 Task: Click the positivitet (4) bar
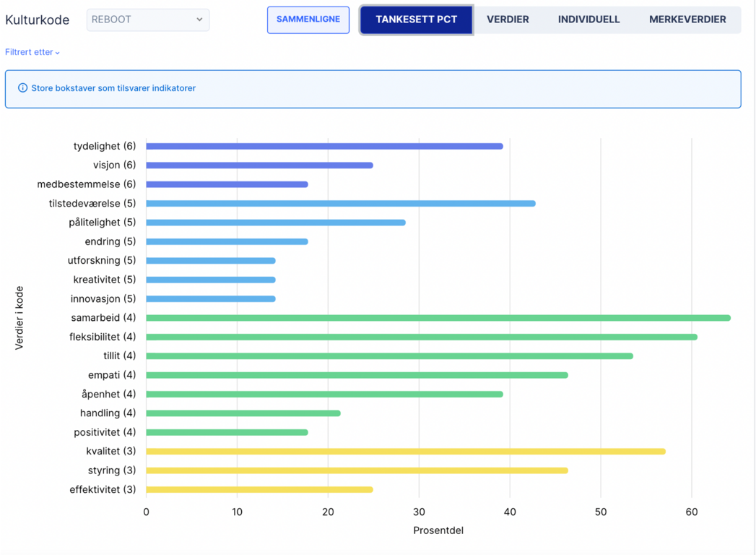coord(227,432)
